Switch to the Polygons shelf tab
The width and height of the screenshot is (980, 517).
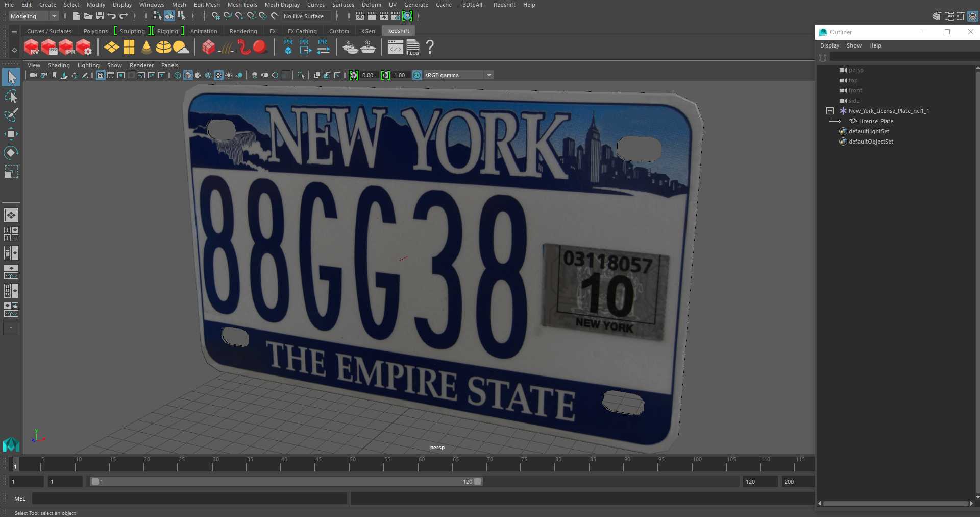click(95, 31)
